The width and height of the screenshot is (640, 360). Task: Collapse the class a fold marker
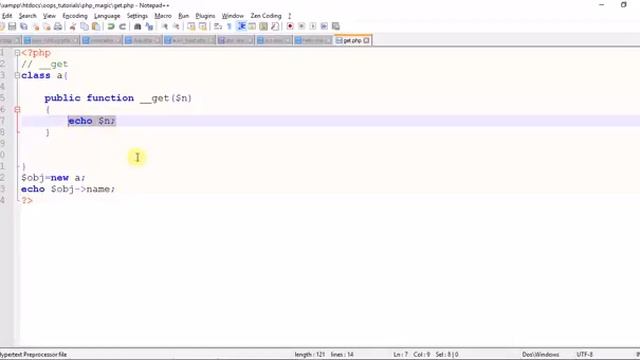pos(17,75)
